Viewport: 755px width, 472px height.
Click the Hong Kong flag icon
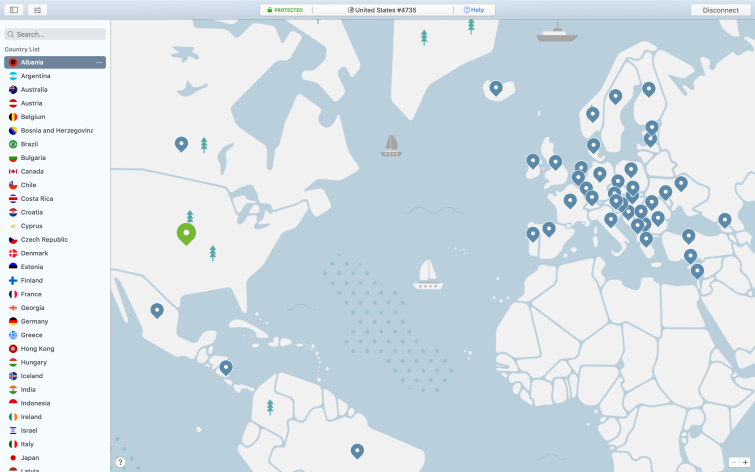tap(13, 349)
